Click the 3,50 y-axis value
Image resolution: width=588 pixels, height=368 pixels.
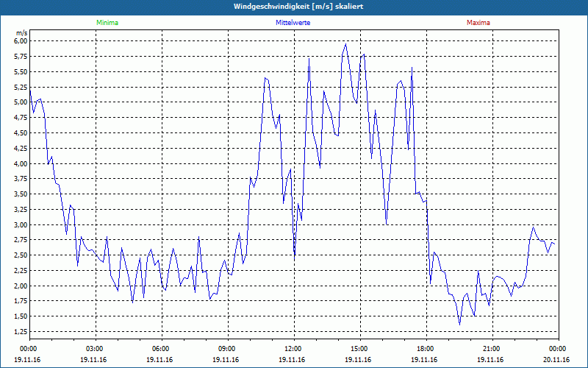pos(21,194)
